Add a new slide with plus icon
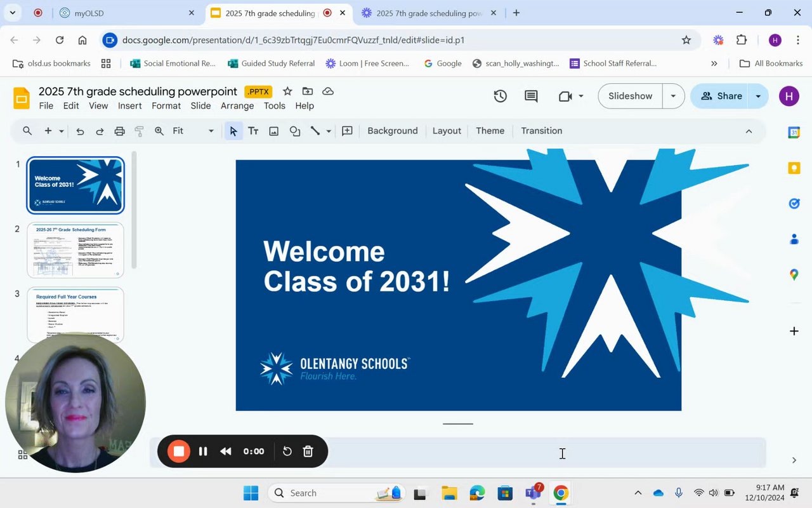812x508 pixels. pyautogui.click(x=48, y=131)
